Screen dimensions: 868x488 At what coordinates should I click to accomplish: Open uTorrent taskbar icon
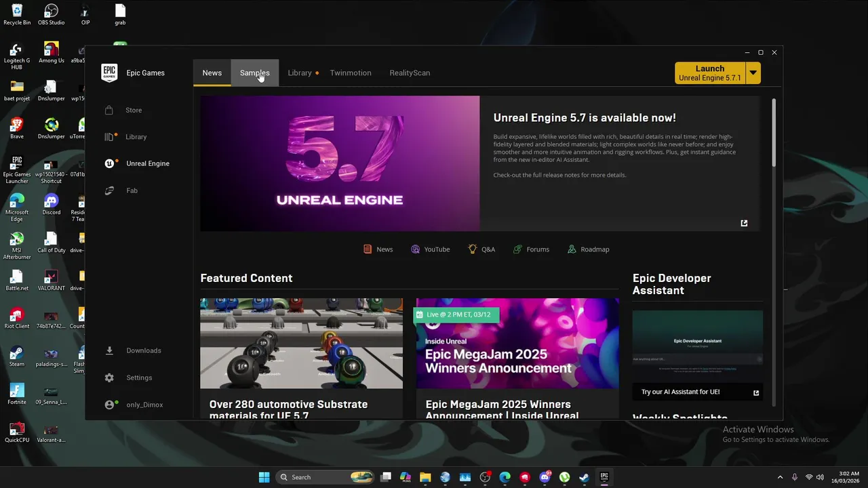[564, 477]
